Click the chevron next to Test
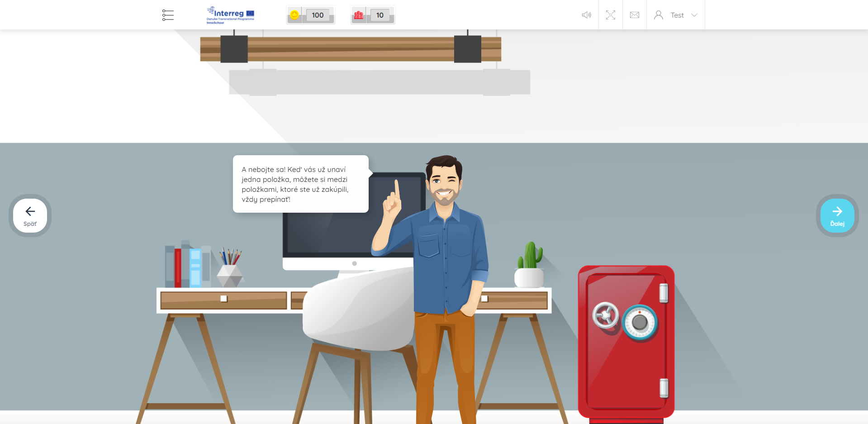This screenshot has height=424, width=868. [x=694, y=15]
